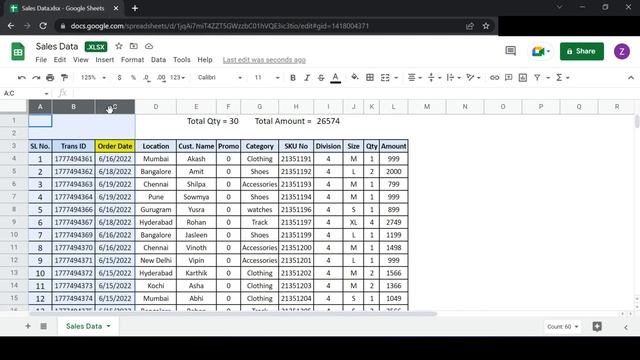Apply currency format with dollar icon

click(x=119, y=78)
